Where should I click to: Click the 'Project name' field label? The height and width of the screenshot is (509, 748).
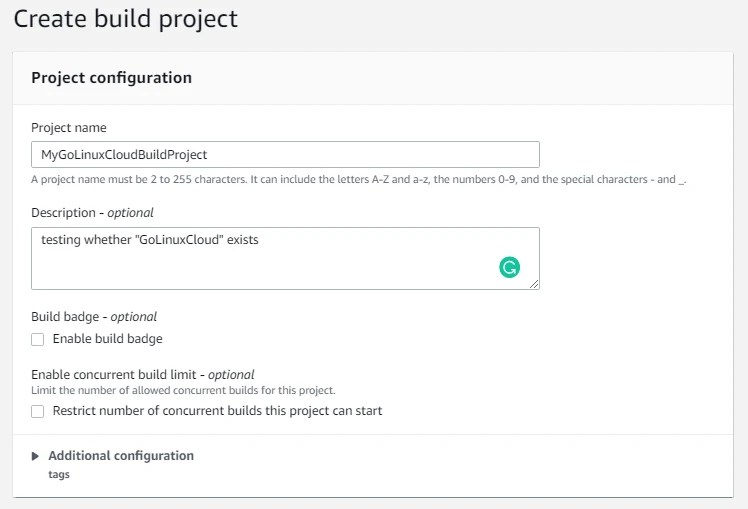69,128
